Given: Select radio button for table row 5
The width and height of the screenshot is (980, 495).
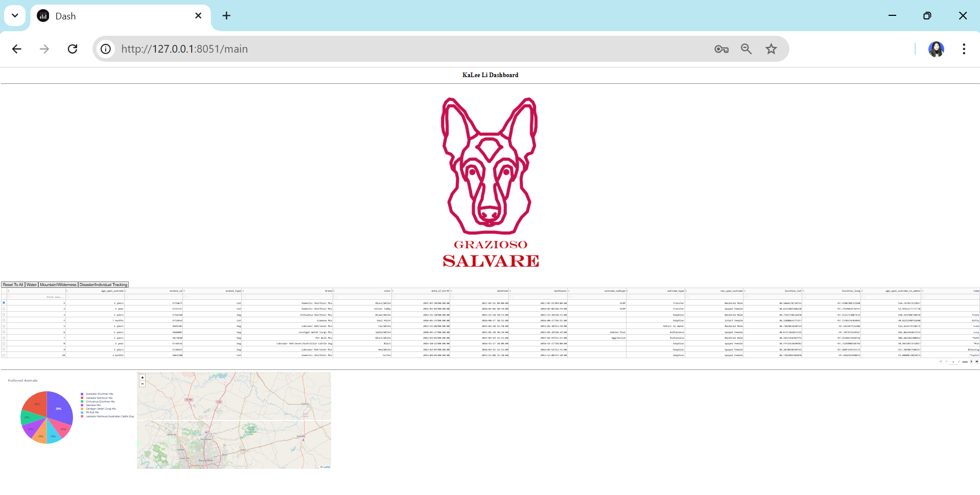Looking at the screenshot, I should click(x=4, y=326).
